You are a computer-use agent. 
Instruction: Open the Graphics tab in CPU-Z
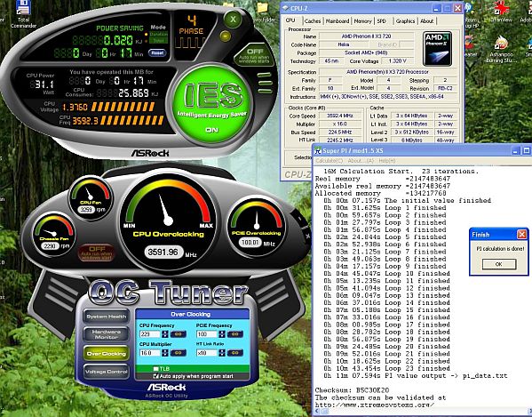coord(405,21)
